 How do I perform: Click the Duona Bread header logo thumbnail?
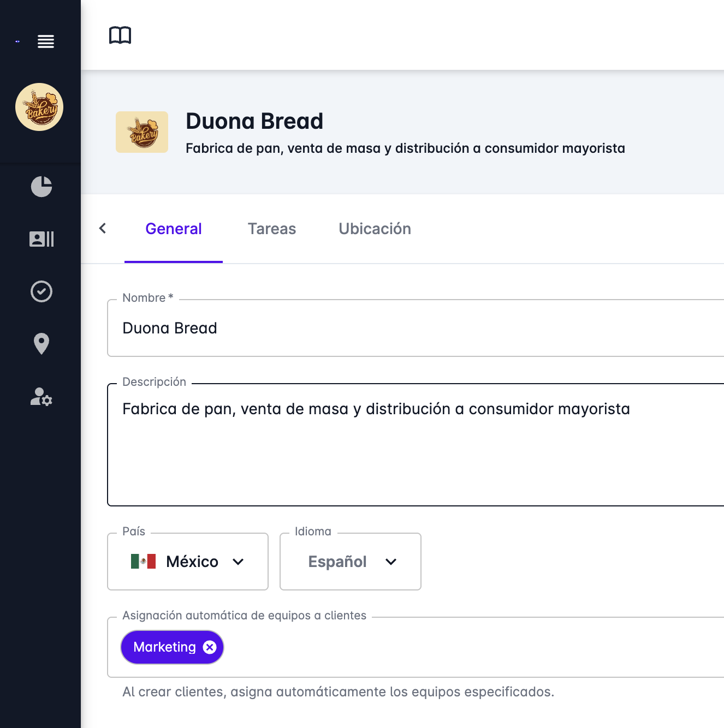point(142,132)
